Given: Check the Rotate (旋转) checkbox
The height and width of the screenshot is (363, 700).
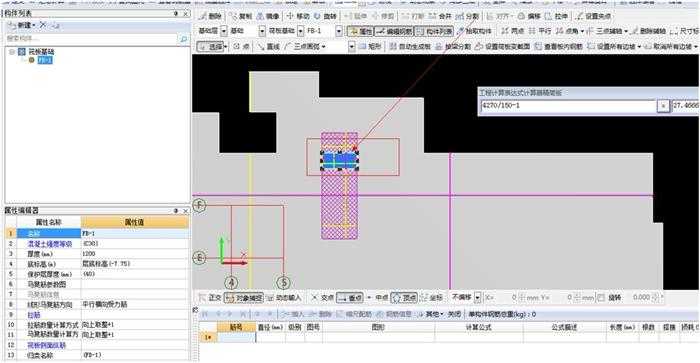Looking at the screenshot, I should (x=602, y=297).
